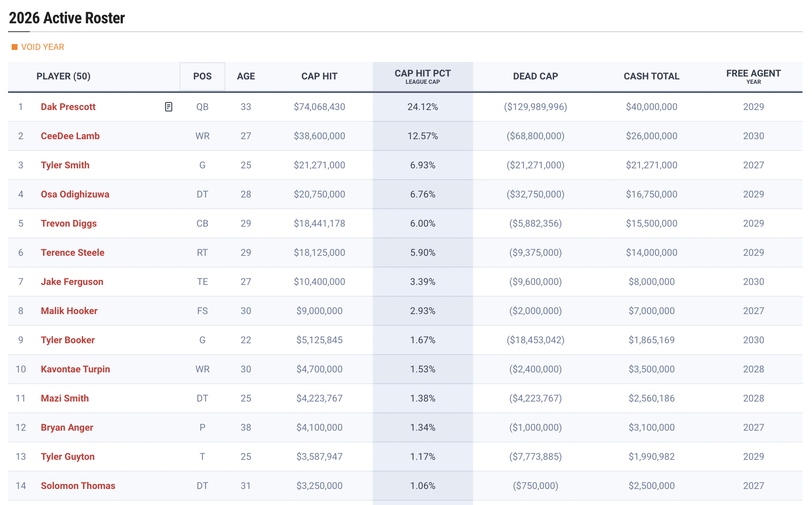This screenshot has width=812, height=505.
Task: Select dead cap value ($18,453,042)
Action: pyautogui.click(x=535, y=340)
